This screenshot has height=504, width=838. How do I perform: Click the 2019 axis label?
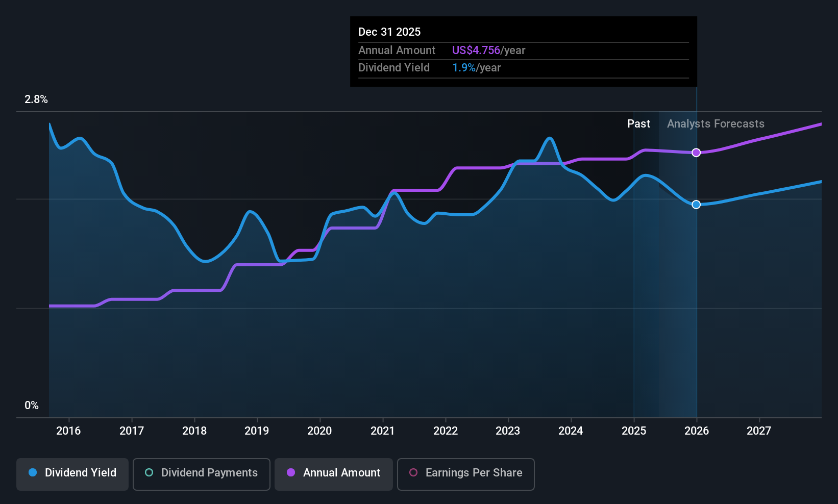pos(257,431)
